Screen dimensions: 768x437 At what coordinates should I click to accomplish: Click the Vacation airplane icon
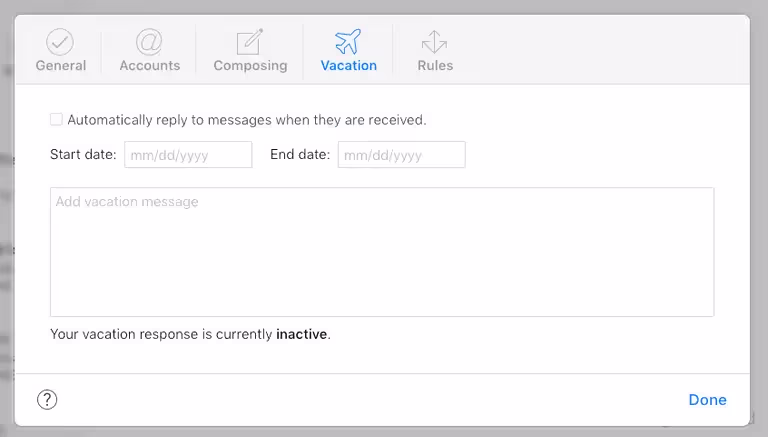(348, 42)
